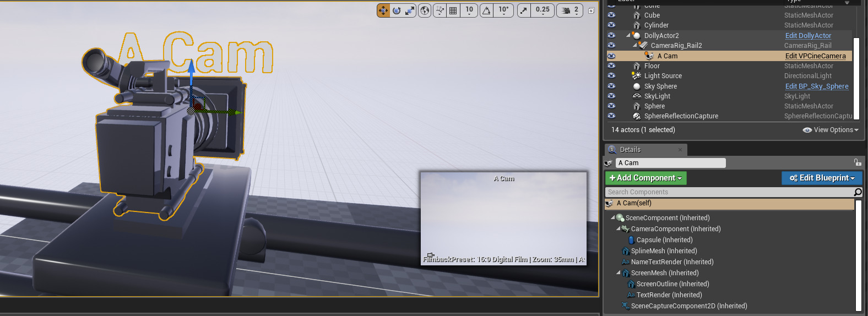Toggle world/local coordinate system globe icon

click(425, 10)
